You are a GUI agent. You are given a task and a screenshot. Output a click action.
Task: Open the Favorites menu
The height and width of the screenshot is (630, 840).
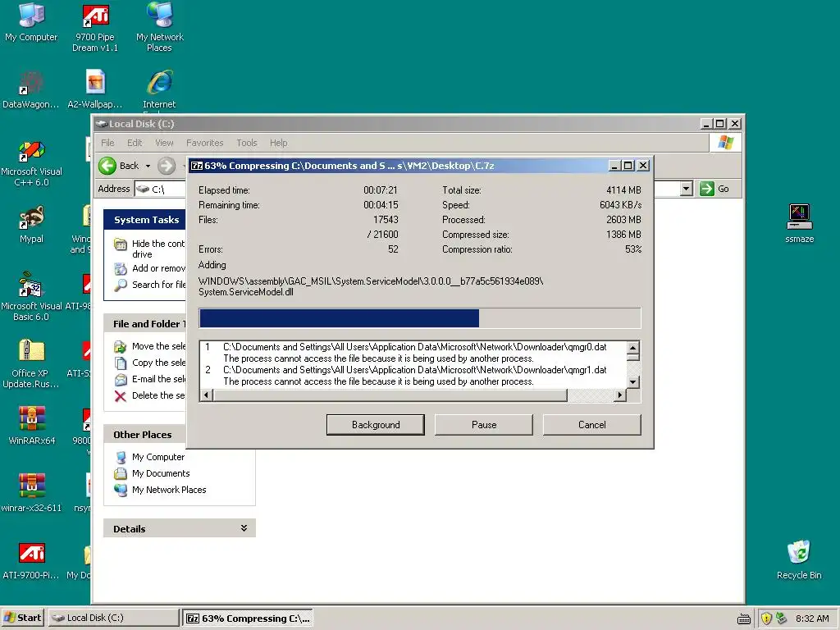pos(204,143)
